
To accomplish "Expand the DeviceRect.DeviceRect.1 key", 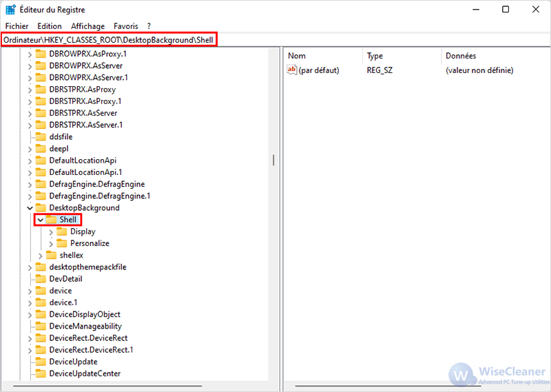I will tap(30, 350).
